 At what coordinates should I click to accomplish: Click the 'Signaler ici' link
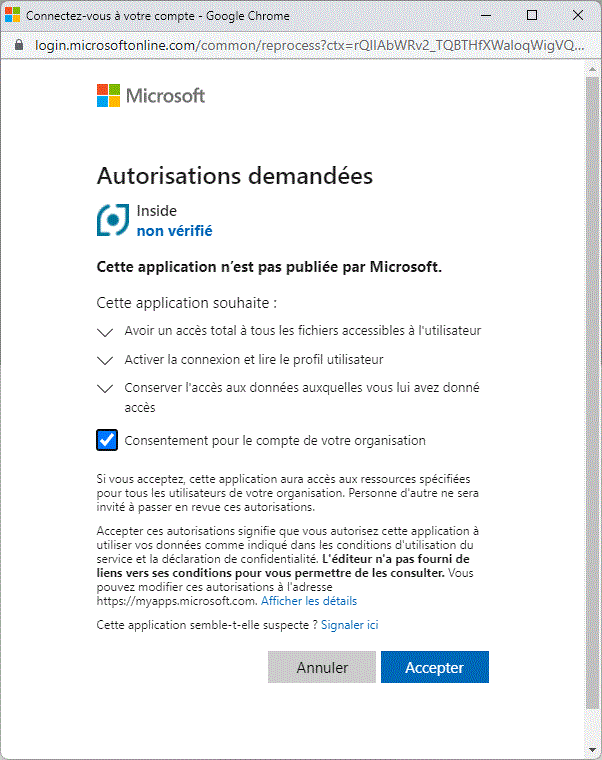coord(349,625)
